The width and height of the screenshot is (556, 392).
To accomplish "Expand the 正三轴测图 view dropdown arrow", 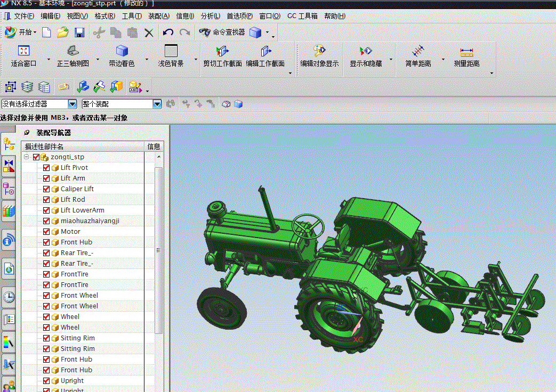I will point(98,59).
